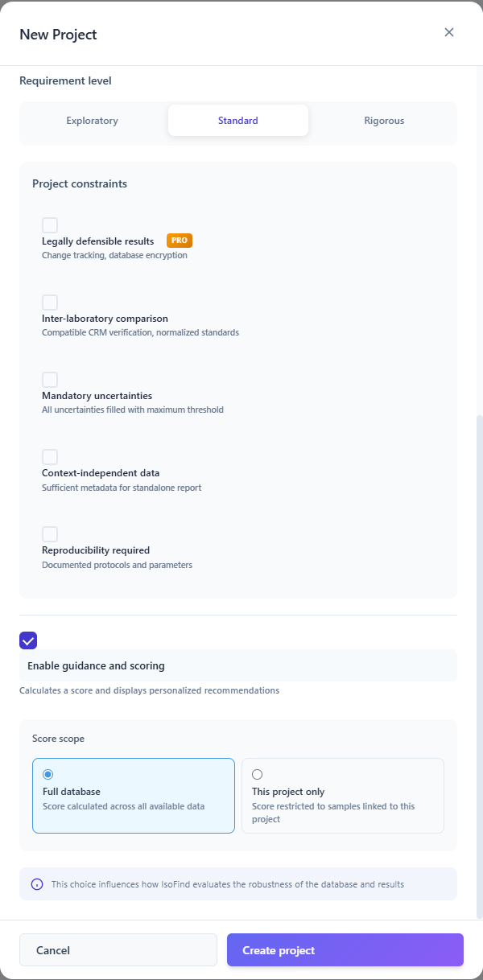Click the IsoFind robustness notice banner

[x=237, y=883]
